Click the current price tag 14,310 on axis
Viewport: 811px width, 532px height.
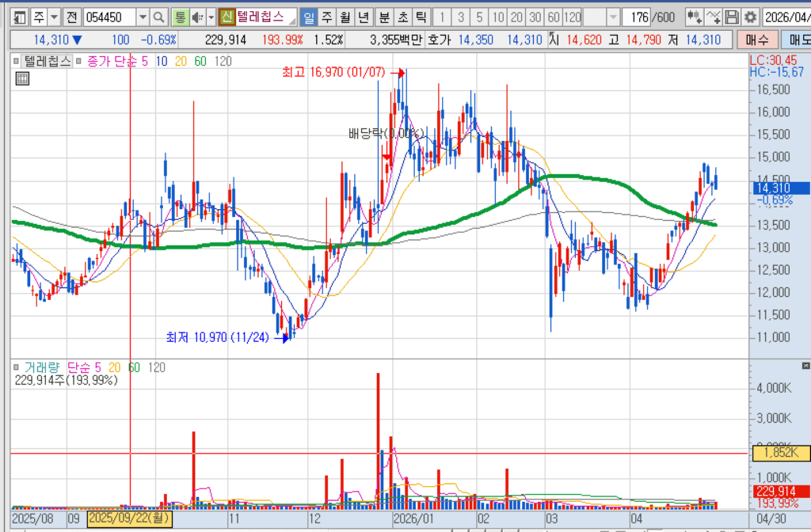[780, 188]
